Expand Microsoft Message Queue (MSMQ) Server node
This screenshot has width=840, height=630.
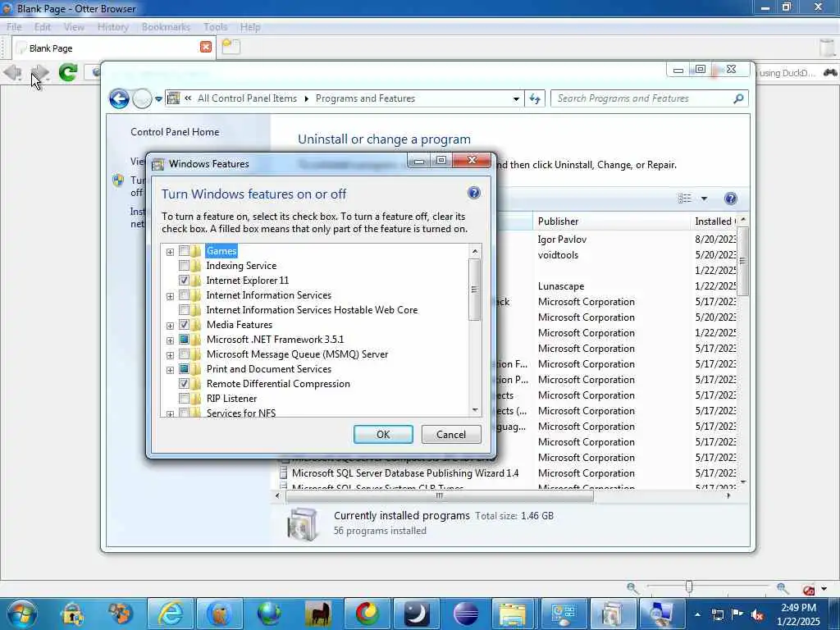[170, 355]
